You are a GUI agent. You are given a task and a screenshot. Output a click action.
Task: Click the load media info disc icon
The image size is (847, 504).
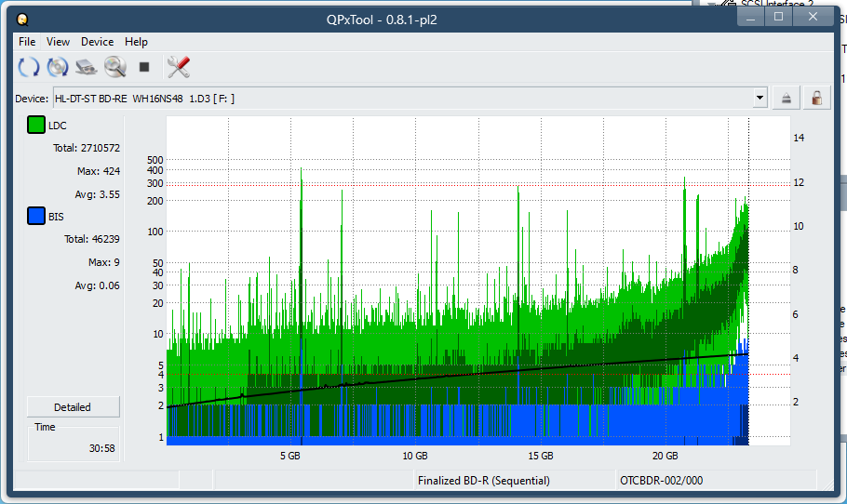58,67
